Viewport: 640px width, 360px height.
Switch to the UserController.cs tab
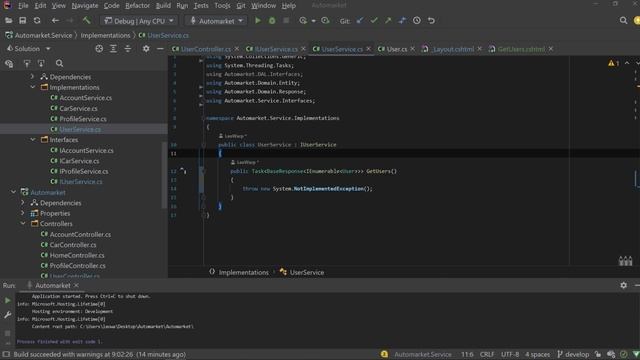point(206,49)
